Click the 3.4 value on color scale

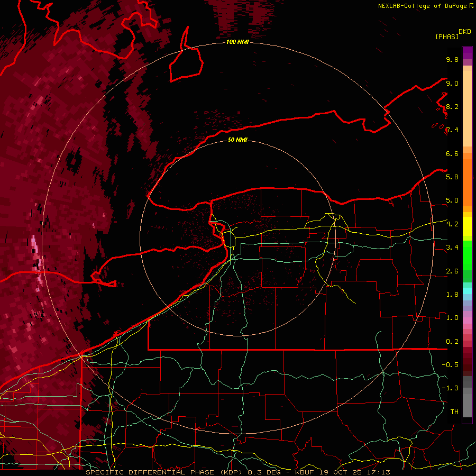[452, 248]
